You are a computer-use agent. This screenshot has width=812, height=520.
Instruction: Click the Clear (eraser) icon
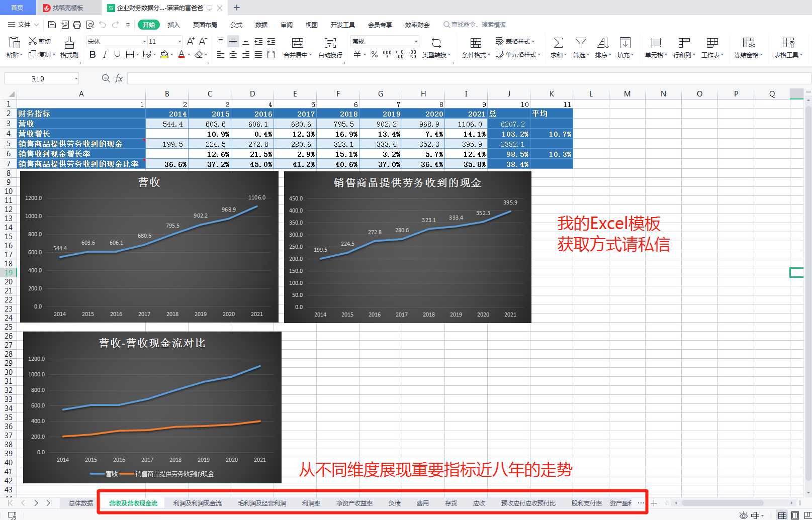(199, 54)
